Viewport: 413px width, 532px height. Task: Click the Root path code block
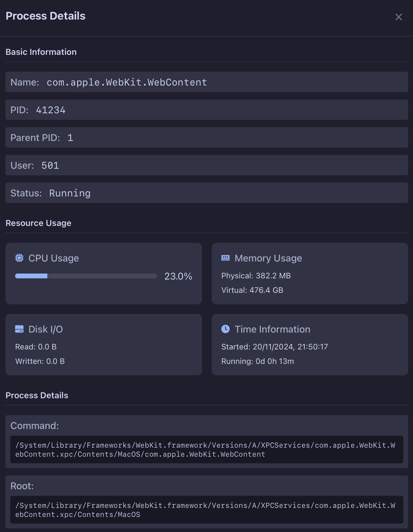(206, 510)
